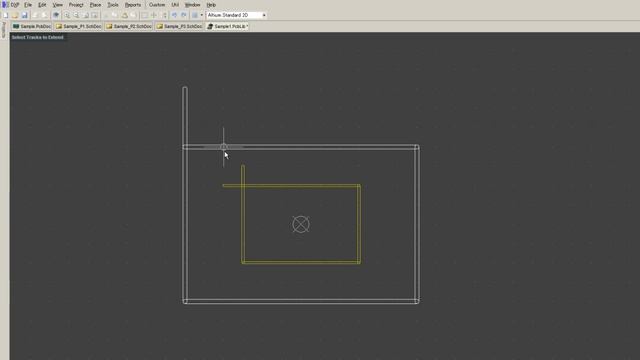Click the first magnifier zoom icon
This screenshot has height=360, width=640.
click(67, 15)
